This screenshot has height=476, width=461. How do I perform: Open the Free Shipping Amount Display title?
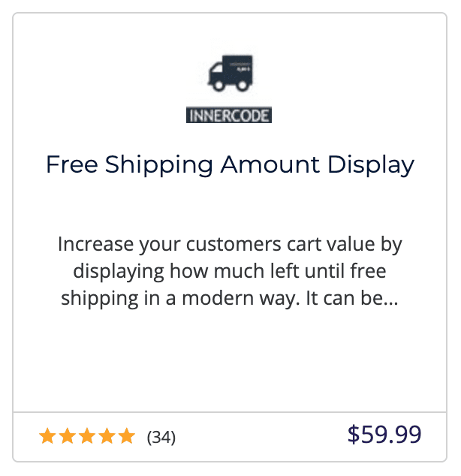point(230,165)
